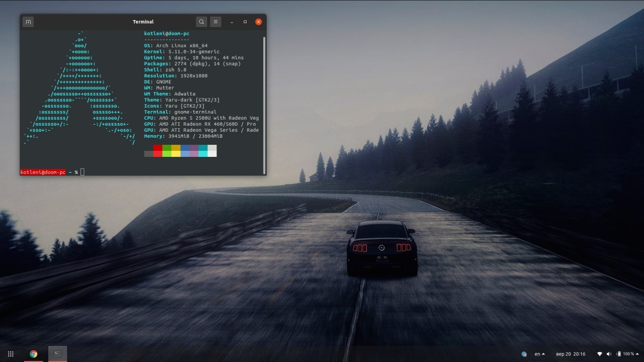Click the GPU: Radeon Vega Series line
The height and width of the screenshot is (362, 644).
pos(201,130)
